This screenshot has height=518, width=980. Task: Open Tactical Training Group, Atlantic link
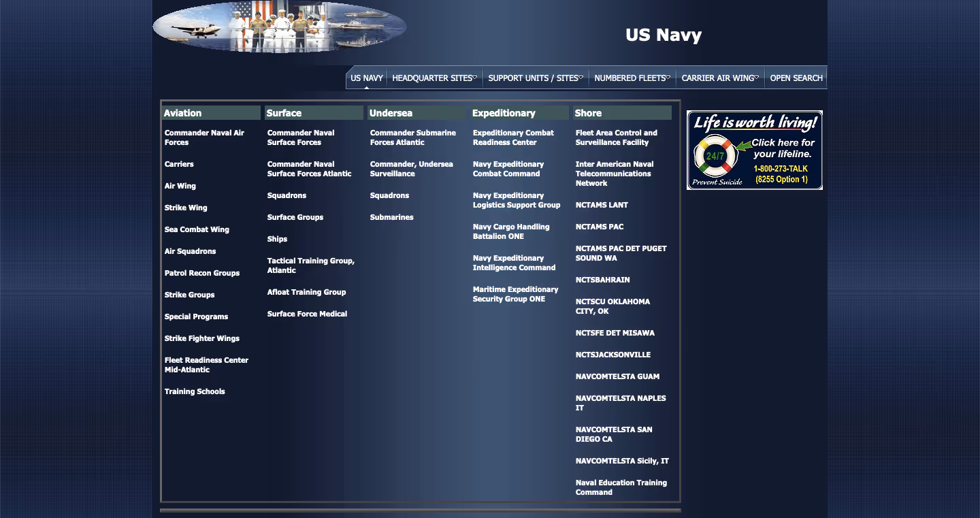point(311,265)
